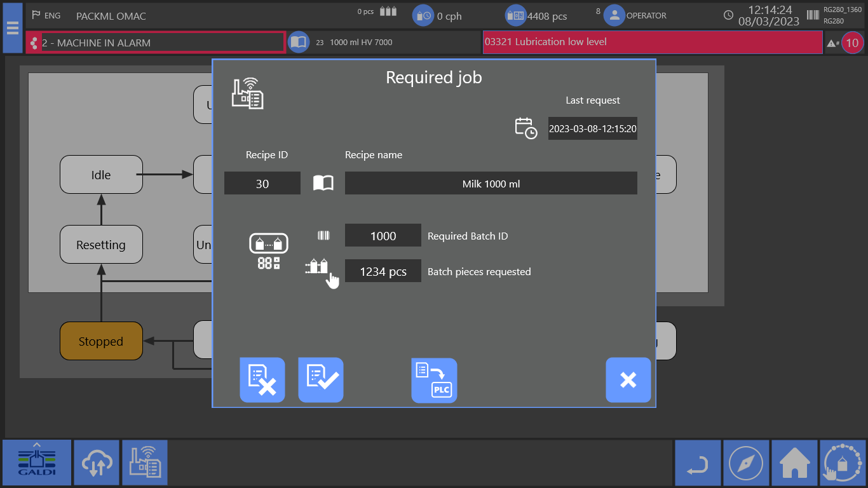Click the Batch pieces requested 1234 pcs field

tap(383, 271)
